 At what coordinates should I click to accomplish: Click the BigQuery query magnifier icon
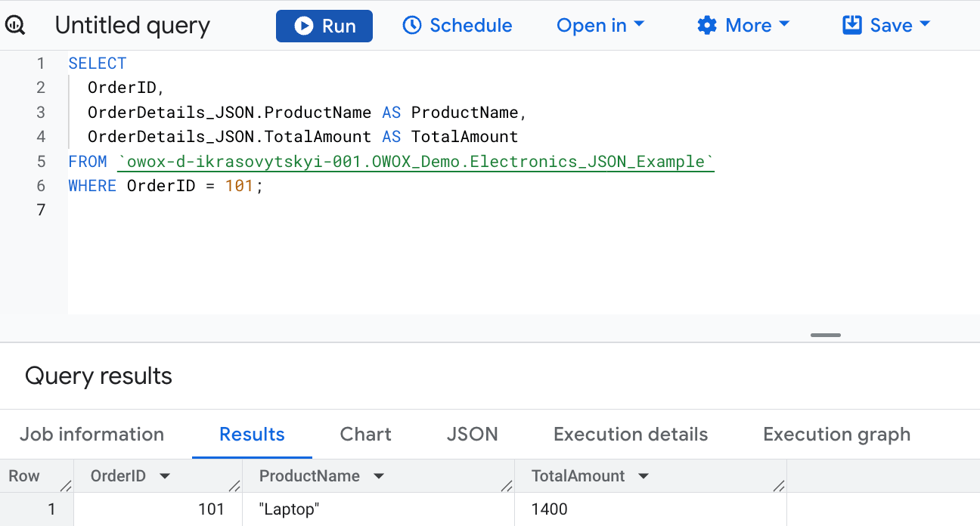15,26
